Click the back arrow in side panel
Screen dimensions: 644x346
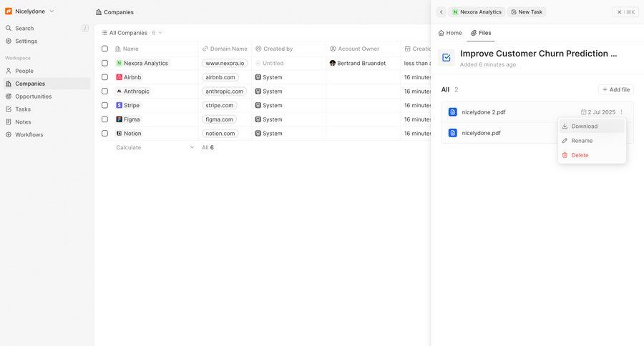(x=441, y=12)
